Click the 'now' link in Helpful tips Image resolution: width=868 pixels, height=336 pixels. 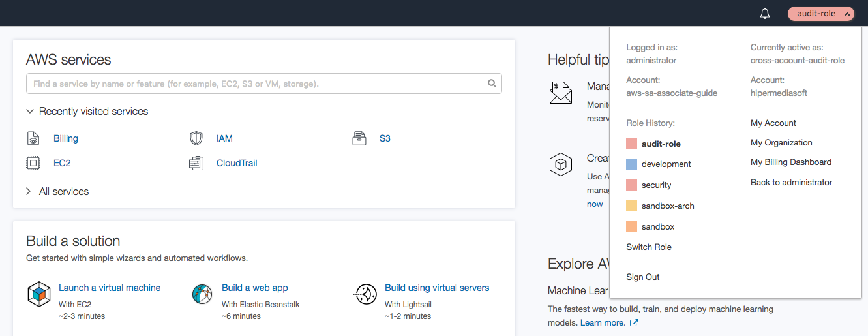tap(595, 204)
